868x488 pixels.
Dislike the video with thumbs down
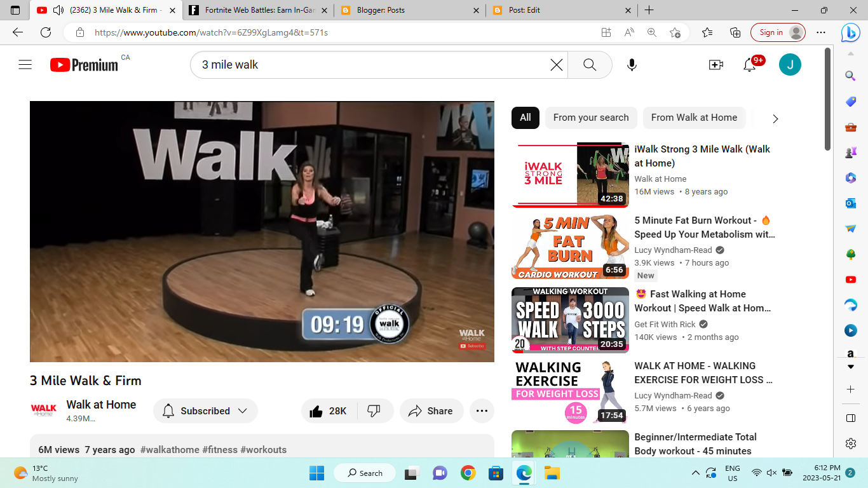375,411
